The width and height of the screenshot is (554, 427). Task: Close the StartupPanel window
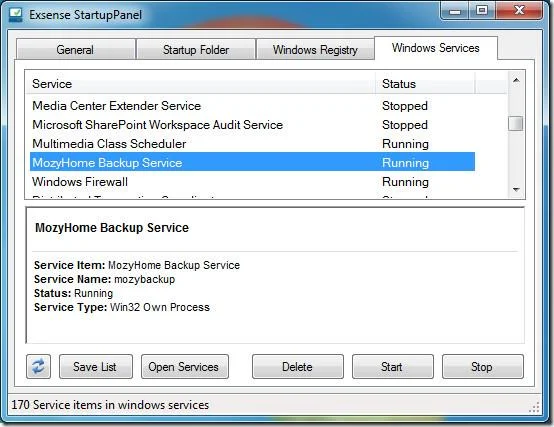[x=519, y=11]
